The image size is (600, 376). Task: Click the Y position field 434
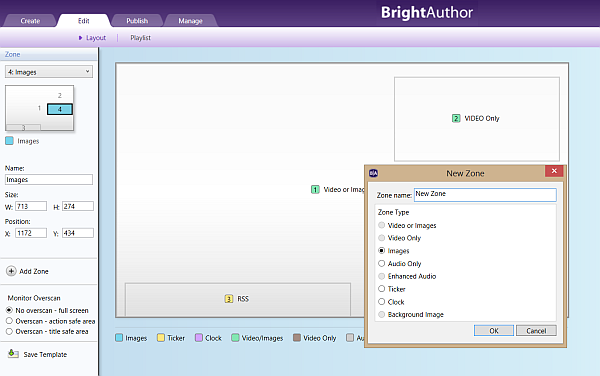pos(78,233)
